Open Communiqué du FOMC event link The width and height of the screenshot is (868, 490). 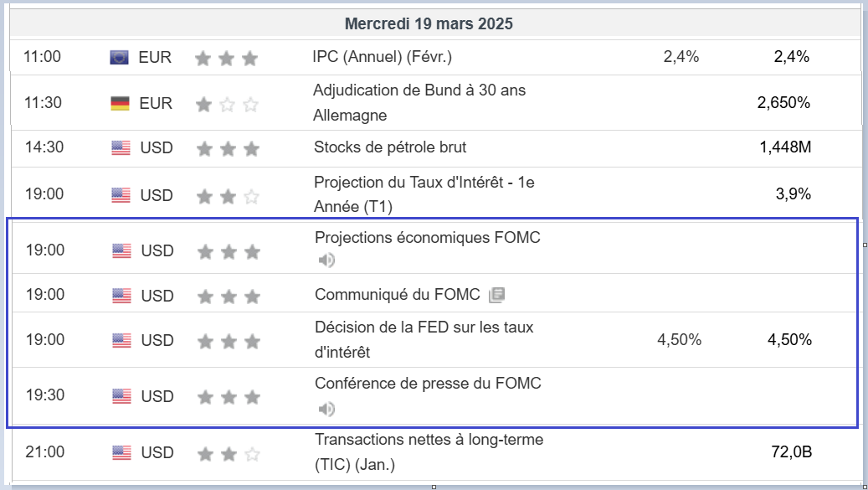(x=397, y=295)
